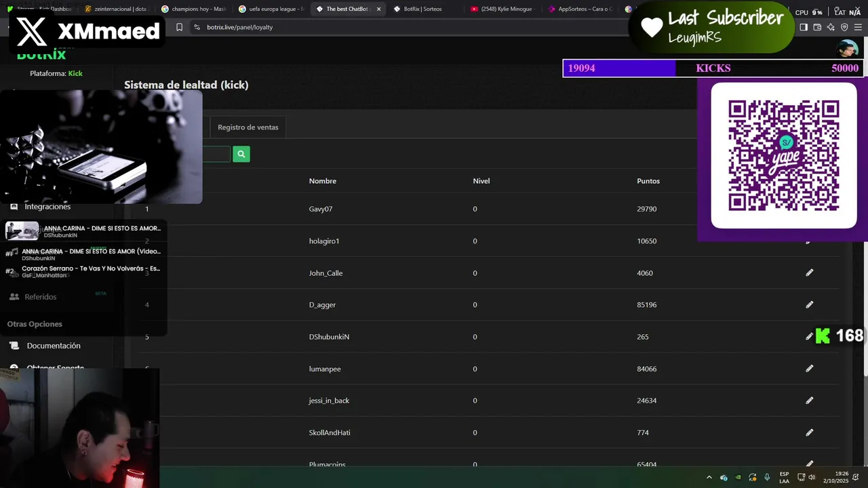Click the microphone tray icon
Screen dimensions: 868x488
tap(767, 477)
